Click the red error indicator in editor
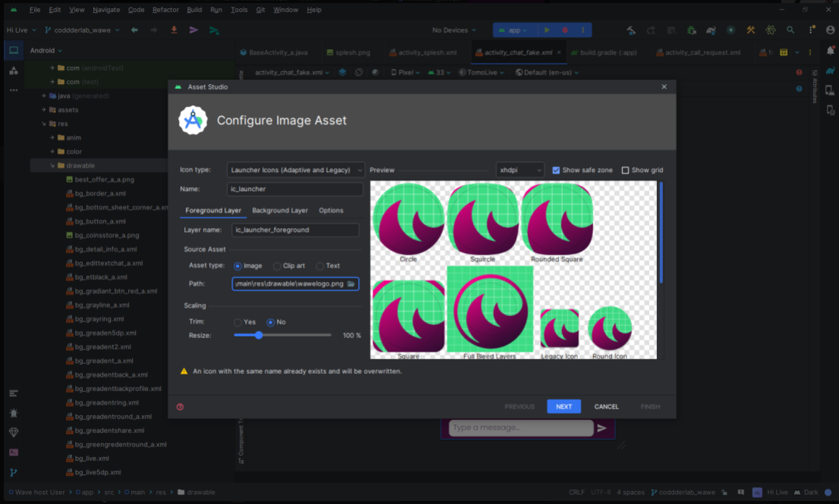The width and height of the screenshot is (839, 504). (799, 73)
